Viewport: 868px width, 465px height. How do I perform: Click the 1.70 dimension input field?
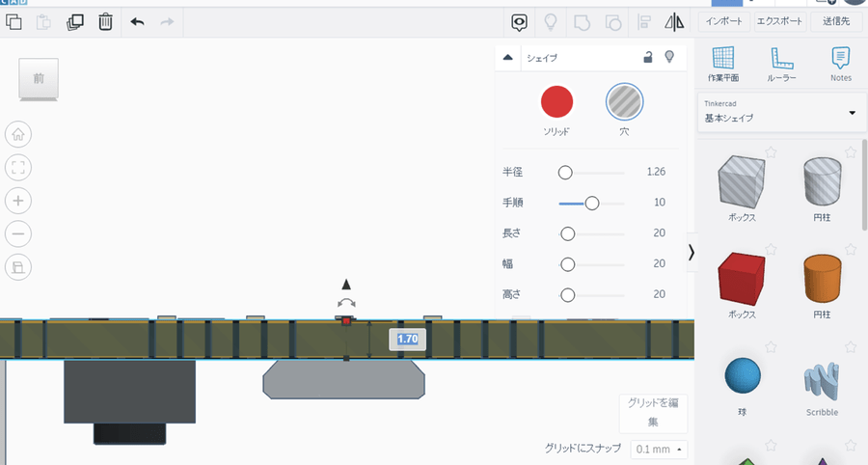coord(407,339)
